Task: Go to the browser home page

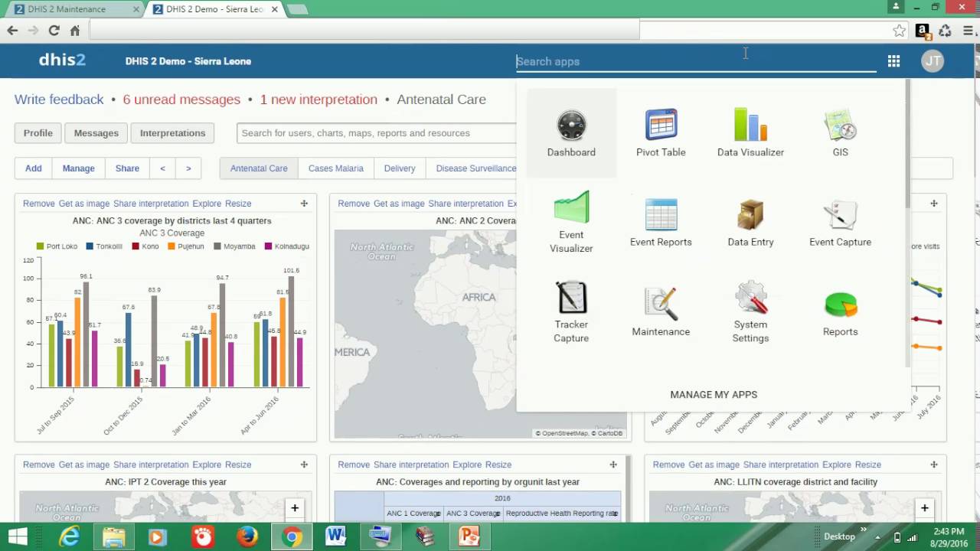Action: (x=75, y=31)
